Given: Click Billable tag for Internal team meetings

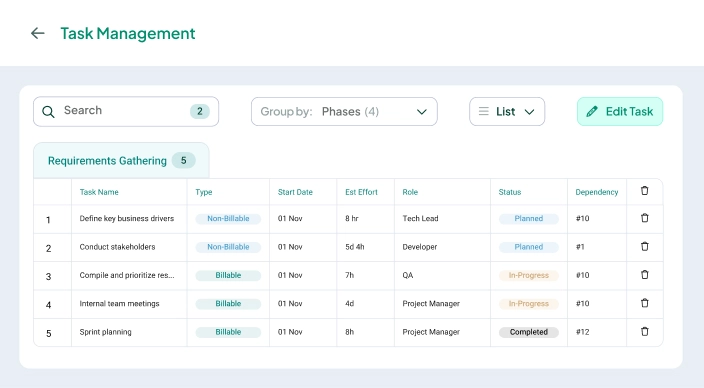Looking at the screenshot, I should [x=228, y=304].
